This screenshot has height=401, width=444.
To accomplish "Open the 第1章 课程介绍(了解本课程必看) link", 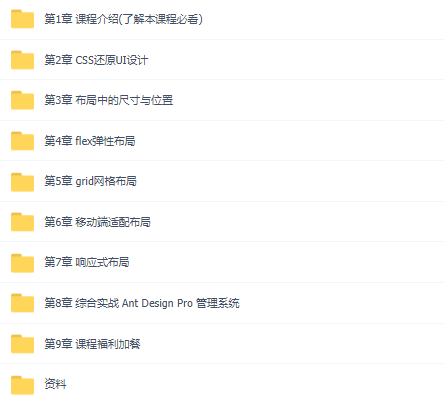I will click(x=124, y=19).
